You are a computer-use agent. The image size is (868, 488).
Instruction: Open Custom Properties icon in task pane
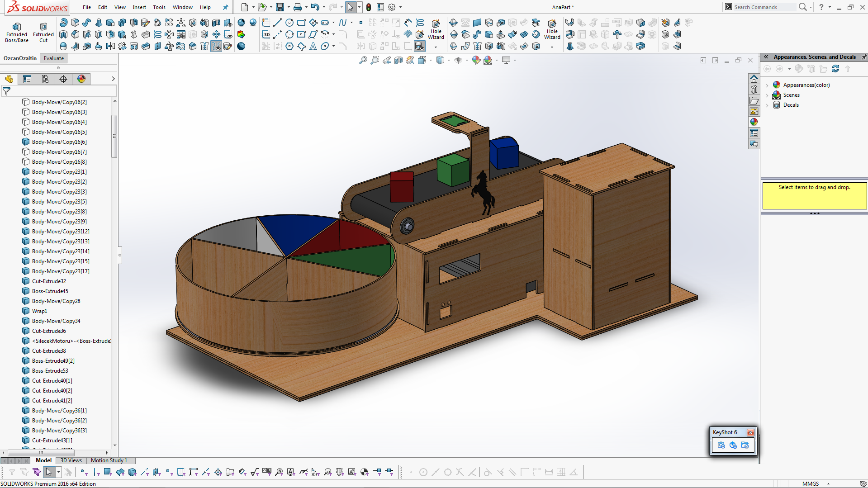[754, 133]
